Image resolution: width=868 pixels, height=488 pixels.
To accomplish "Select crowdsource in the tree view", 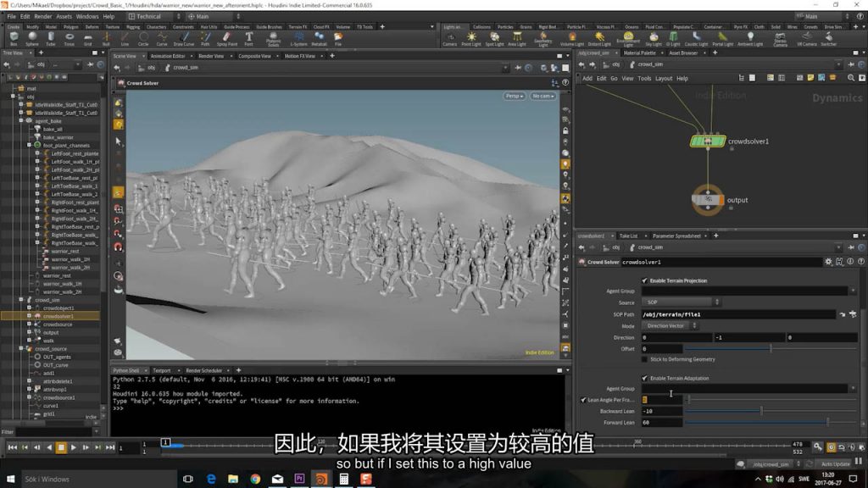I will [x=58, y=324].
